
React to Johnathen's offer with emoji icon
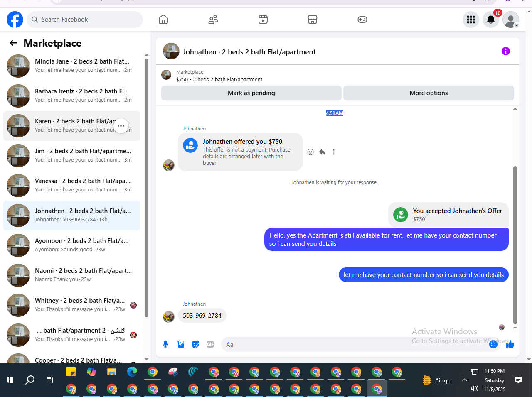310,152
